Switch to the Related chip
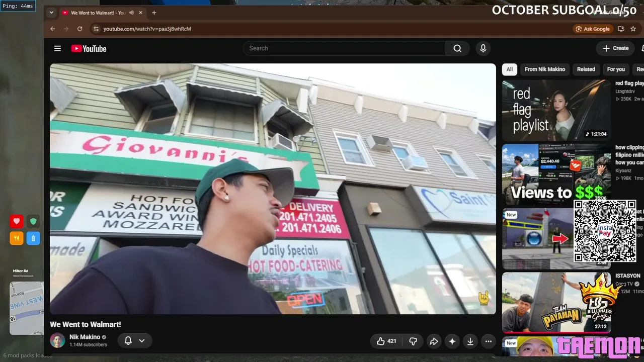The width and height of the screenshot is (644, 362). [x=586, y=69]
